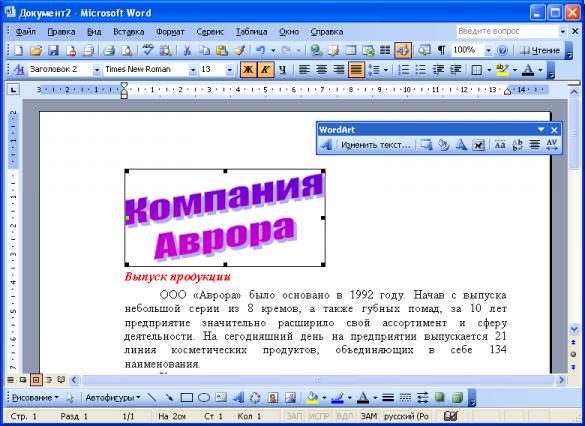Open the zoom dropdown showing 100%

(x=488, y=50)
